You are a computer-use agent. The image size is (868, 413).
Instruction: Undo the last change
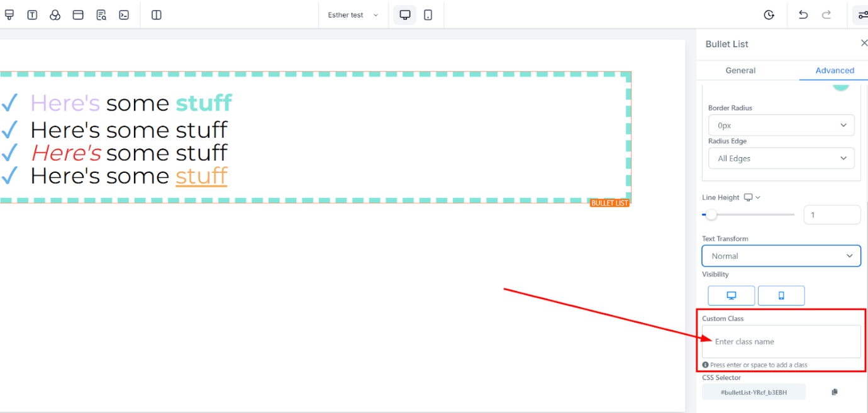(x=803, y=15)
